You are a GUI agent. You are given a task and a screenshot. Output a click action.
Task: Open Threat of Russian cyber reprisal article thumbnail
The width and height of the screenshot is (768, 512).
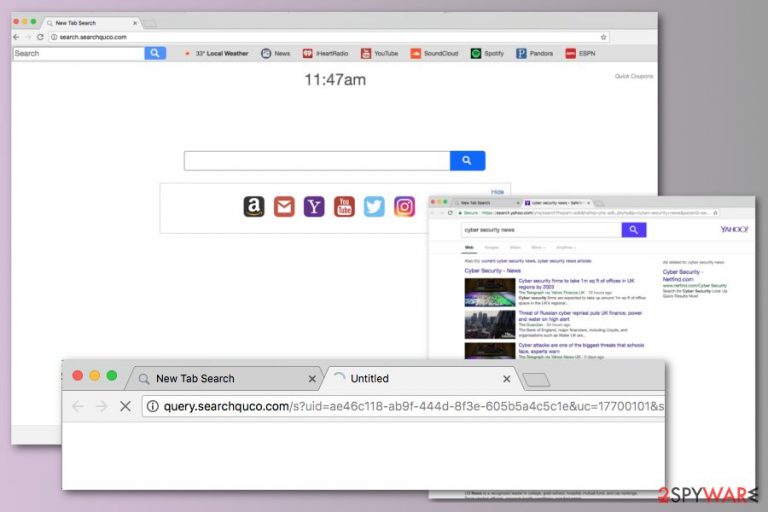[490, 324]
